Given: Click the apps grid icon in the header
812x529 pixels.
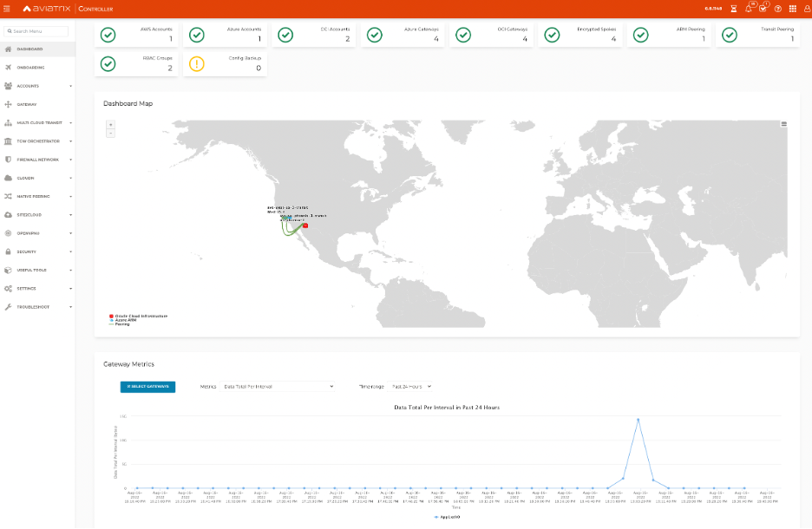Looking at the screenshot, I should 790,9.
